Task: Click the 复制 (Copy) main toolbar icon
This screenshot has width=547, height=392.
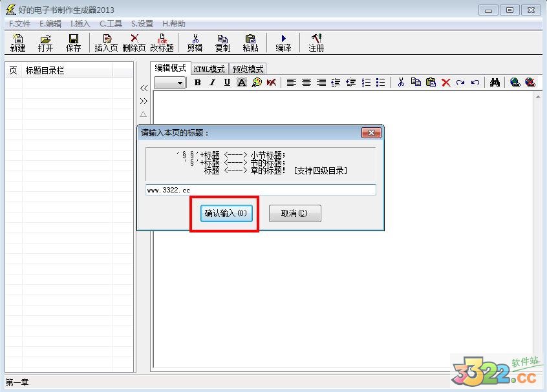Action: (x=222, y=43)
